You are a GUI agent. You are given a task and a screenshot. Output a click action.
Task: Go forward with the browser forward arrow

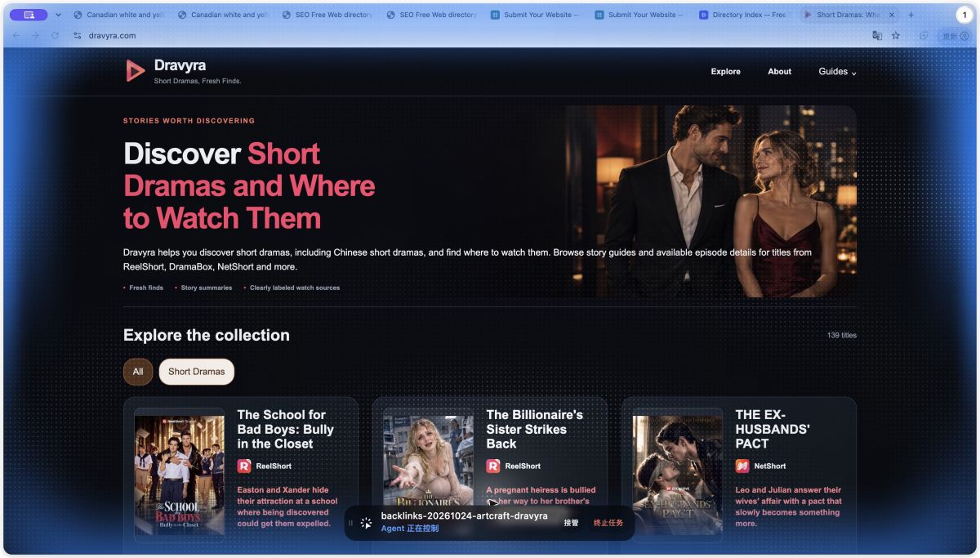pos(35,36)
